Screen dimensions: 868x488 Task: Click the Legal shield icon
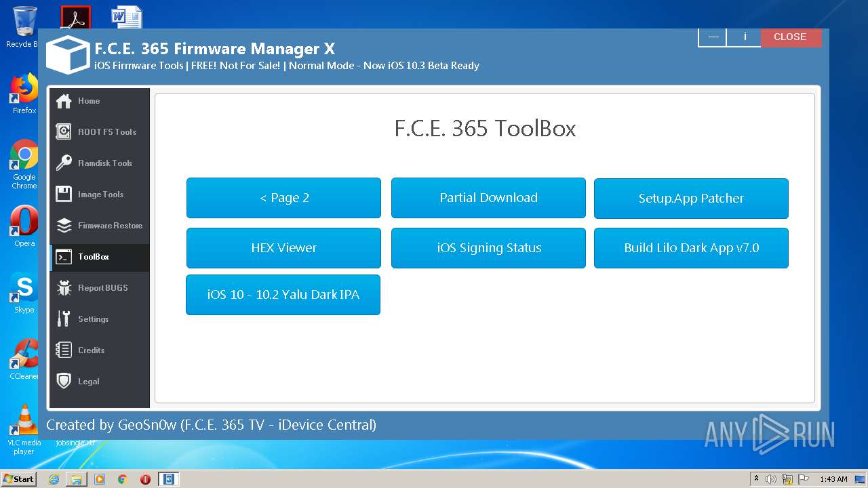(x=64, y=382)
